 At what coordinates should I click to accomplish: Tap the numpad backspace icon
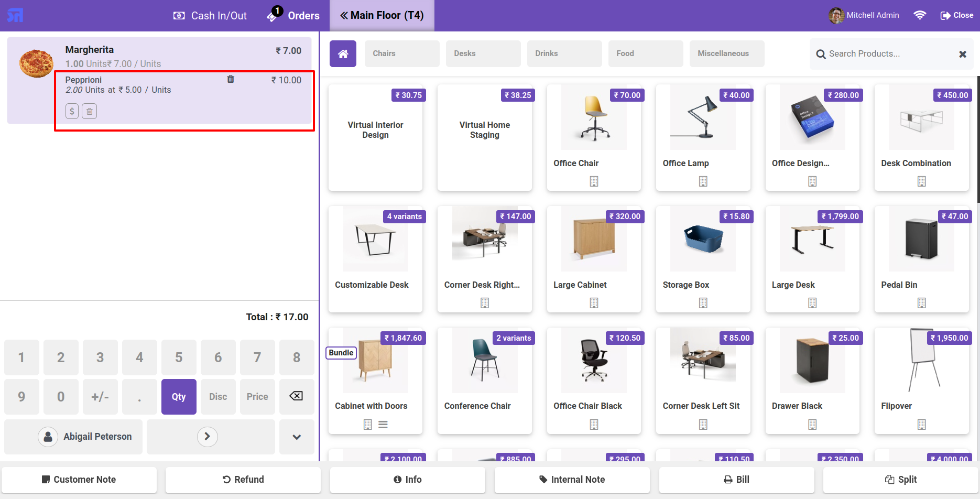[297, 397]
